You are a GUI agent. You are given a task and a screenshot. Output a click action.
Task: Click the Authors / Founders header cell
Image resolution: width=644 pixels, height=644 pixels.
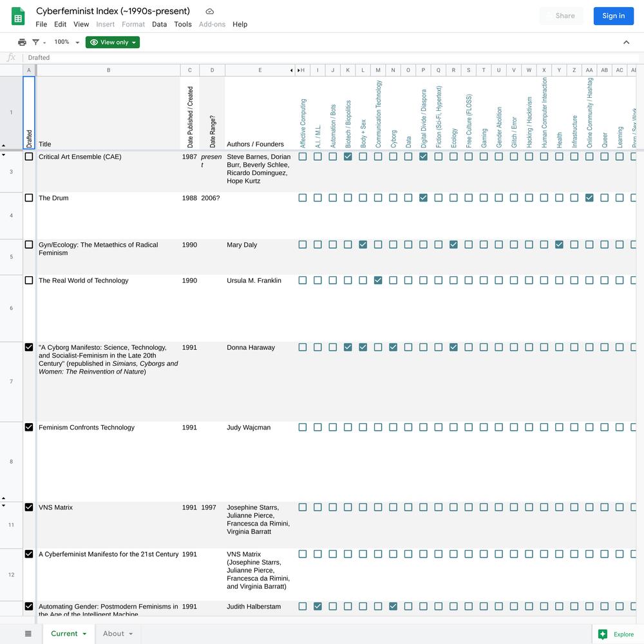pos(260,113)
